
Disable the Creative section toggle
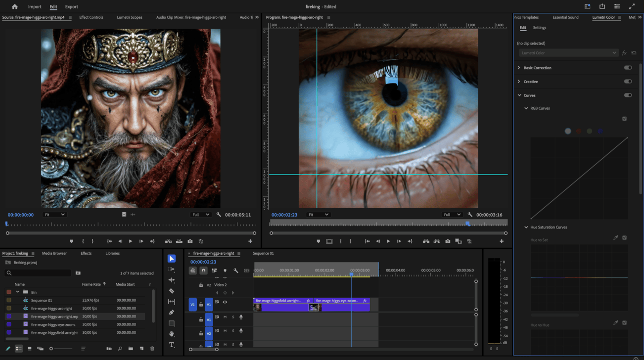pos(628,82)
